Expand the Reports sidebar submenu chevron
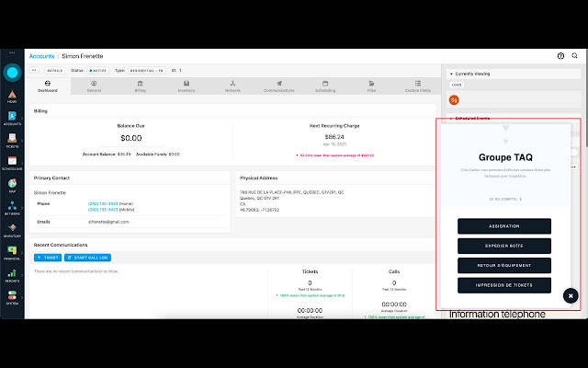The width and height of the screenshot is (588, 368). [22, 276]
